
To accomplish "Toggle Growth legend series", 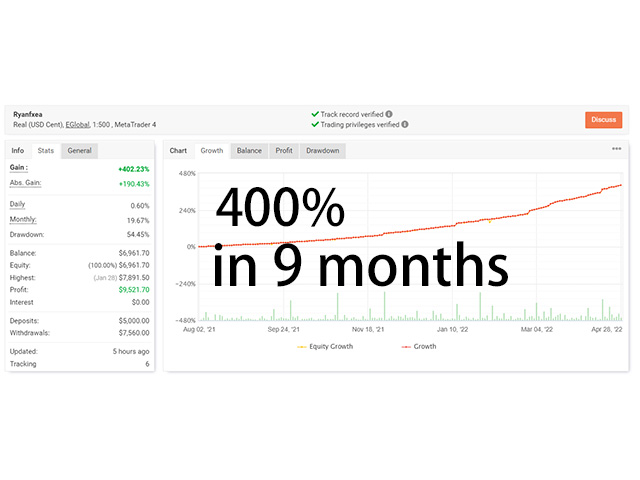I will point(419,347).
